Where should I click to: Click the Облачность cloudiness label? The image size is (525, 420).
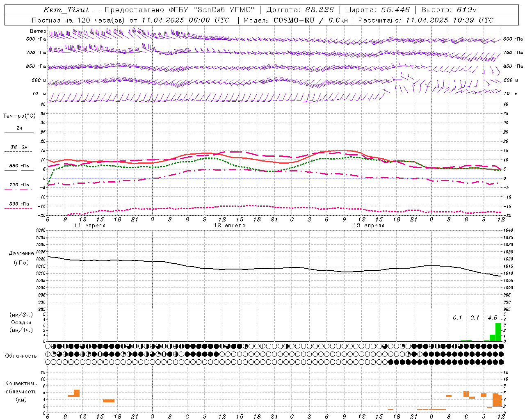(x=21, y=356)
